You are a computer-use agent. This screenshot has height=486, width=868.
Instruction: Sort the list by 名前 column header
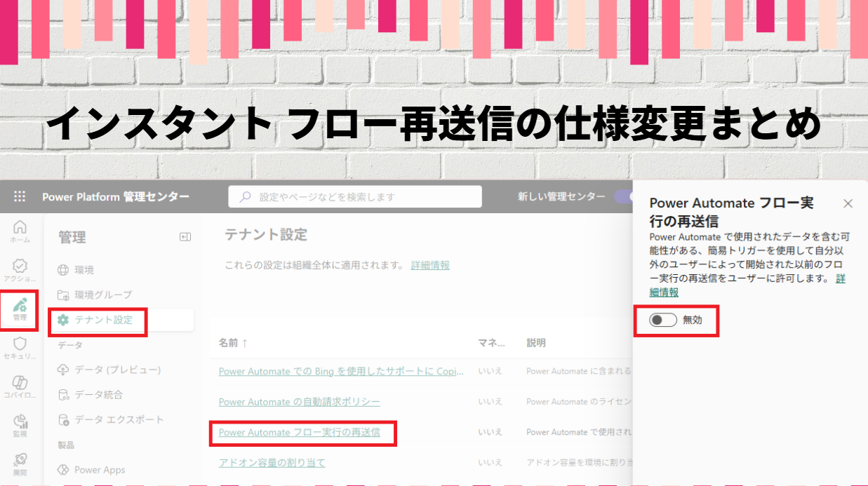232,343
